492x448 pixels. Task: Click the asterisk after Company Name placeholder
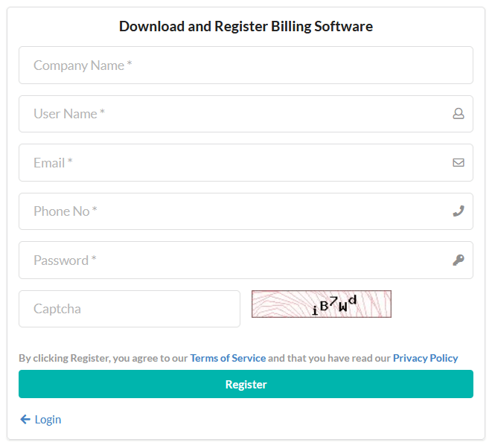(130, 64)
